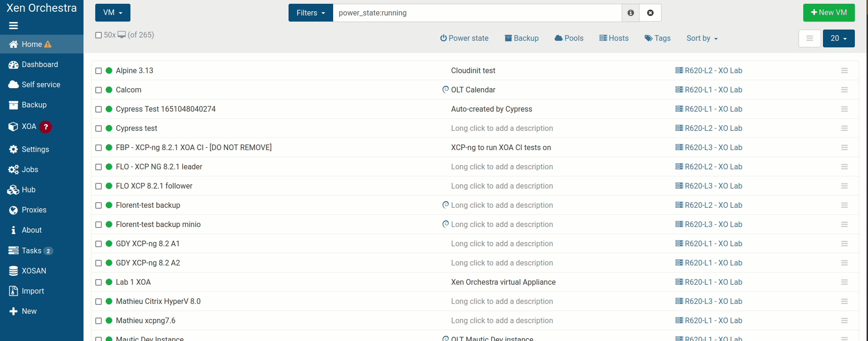Expand the Cypress test row menu icon

pyautogui.click(x=844, y=128)
